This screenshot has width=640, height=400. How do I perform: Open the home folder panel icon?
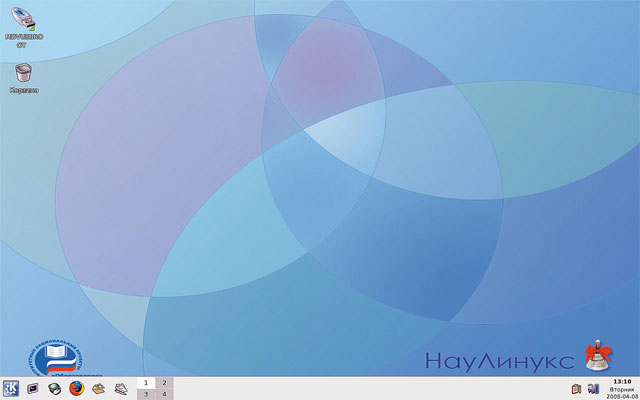(x=98, y=389)
